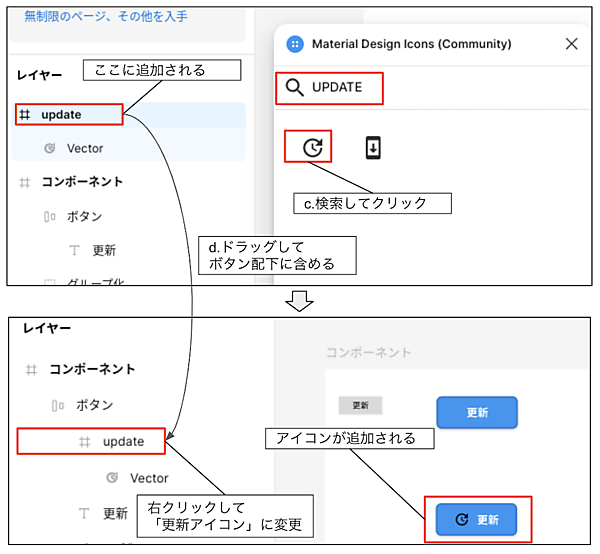Click the blue 更新 button without an icon
This screenshot has width=600, height=554.
point(477,412)
